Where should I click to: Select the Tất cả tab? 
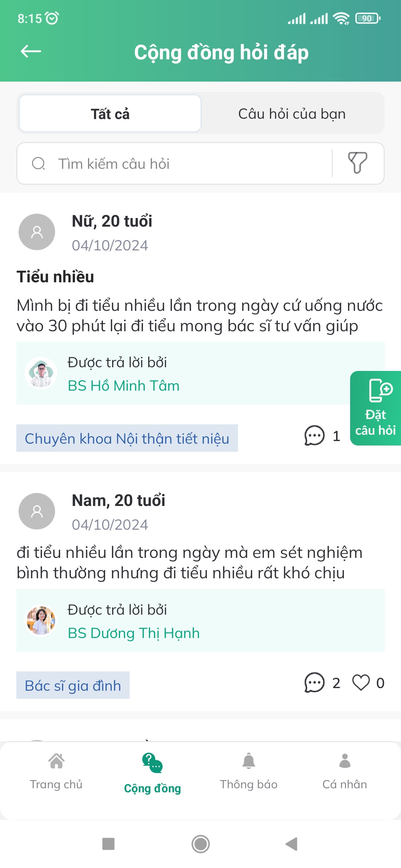(x=110, y=114)
